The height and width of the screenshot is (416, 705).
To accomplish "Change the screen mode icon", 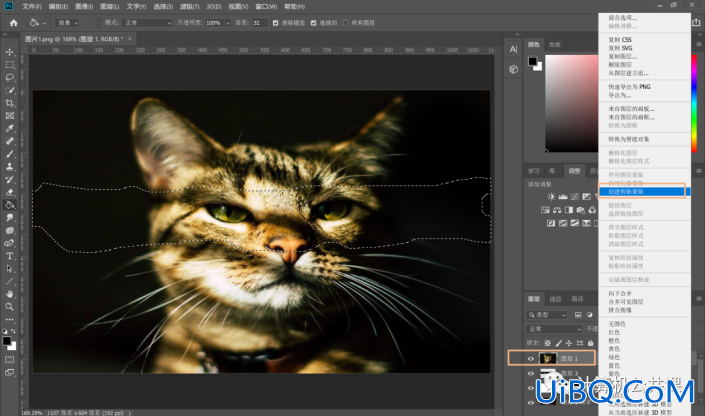I will tap(9, 372).
